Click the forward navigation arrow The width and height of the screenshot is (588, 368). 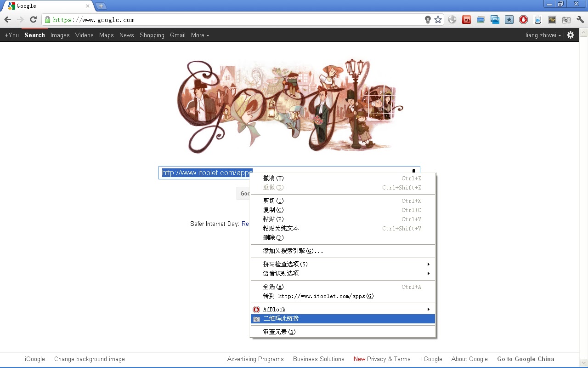tap(20, 20)
